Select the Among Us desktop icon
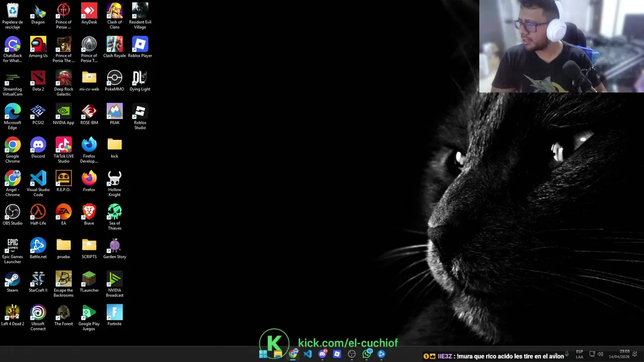Screen dimensions: 644x362 point(38,47)
